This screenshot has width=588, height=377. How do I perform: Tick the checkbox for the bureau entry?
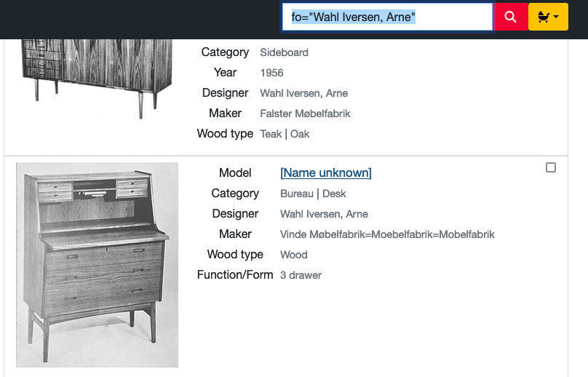pyautogui.click(x=551, y=167)
